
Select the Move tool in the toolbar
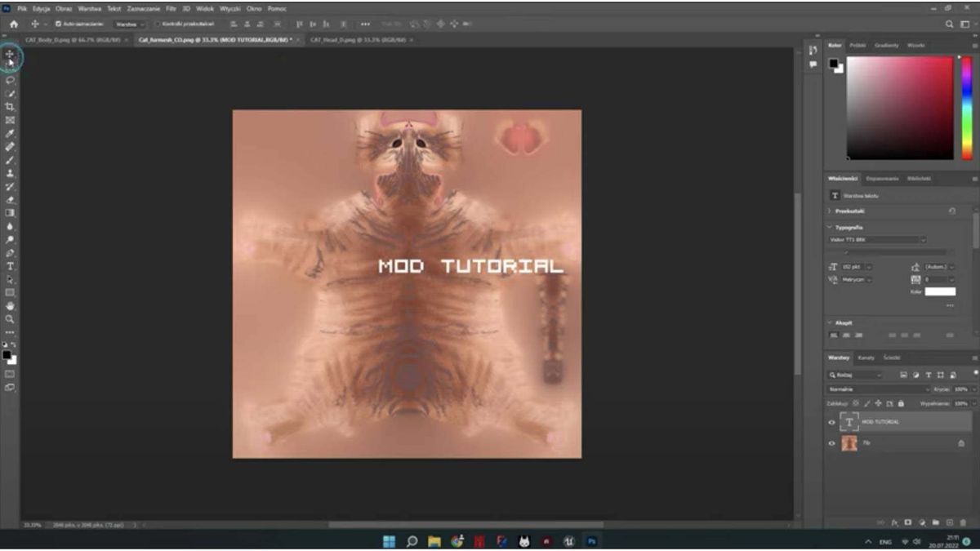pos(10,55)
